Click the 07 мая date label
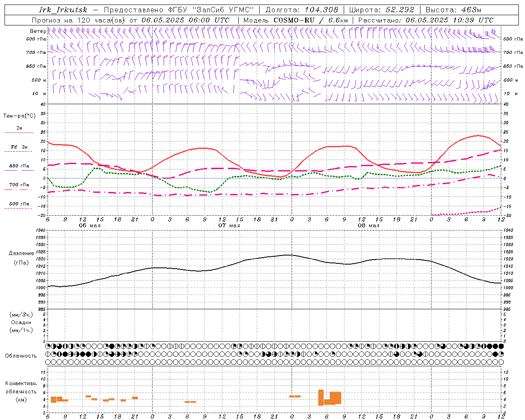This screenshot has height=420, width=525. (x=229, y=226)
